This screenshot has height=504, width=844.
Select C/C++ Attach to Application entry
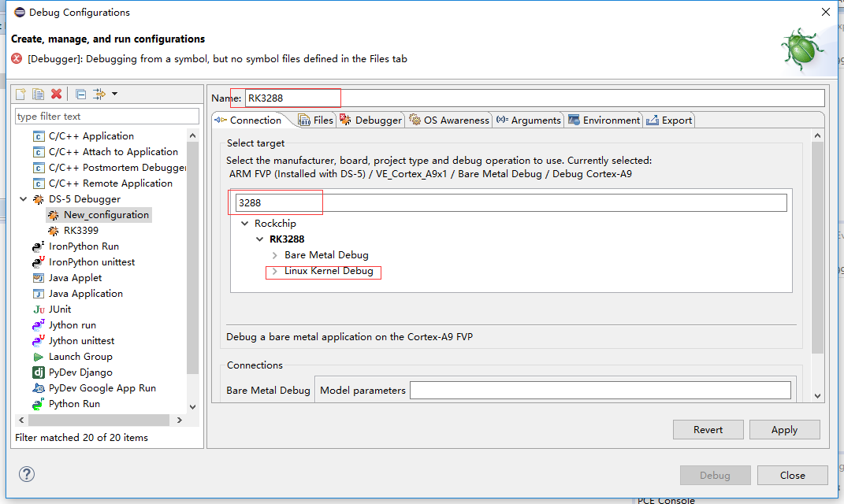click(113, 152)
